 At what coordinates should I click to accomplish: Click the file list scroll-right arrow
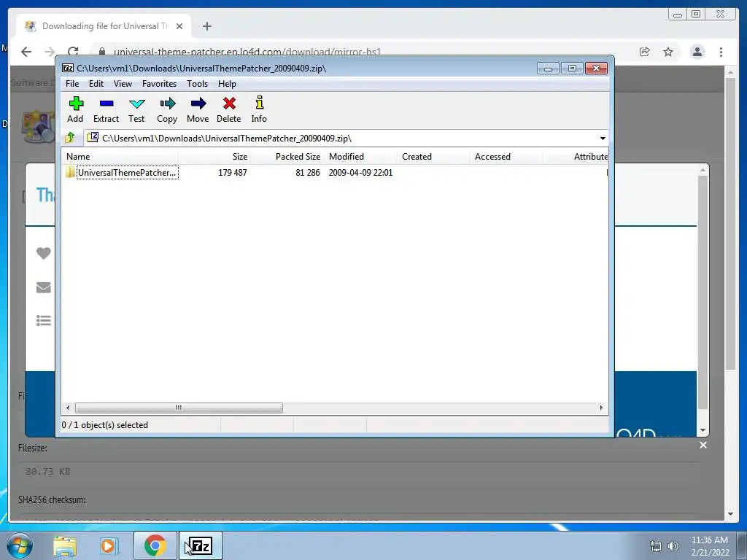(x=601, y=408)
